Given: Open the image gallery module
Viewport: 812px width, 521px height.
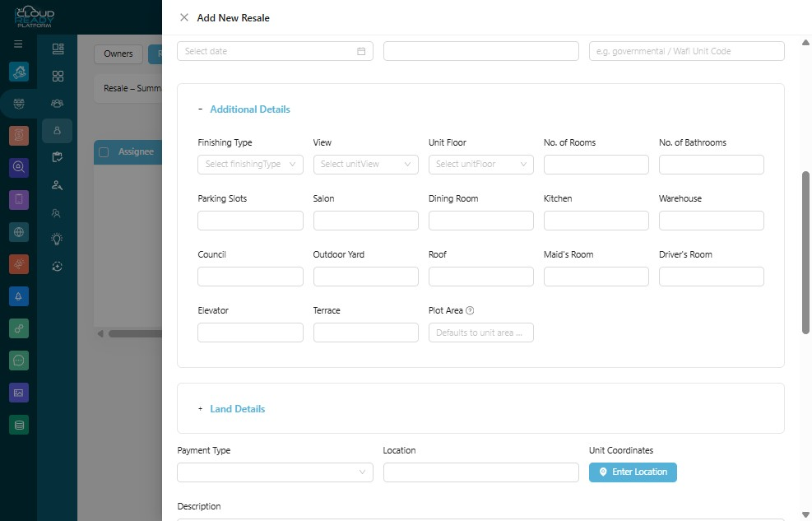Looking at the screenshot, I should [x=19, y=393].
